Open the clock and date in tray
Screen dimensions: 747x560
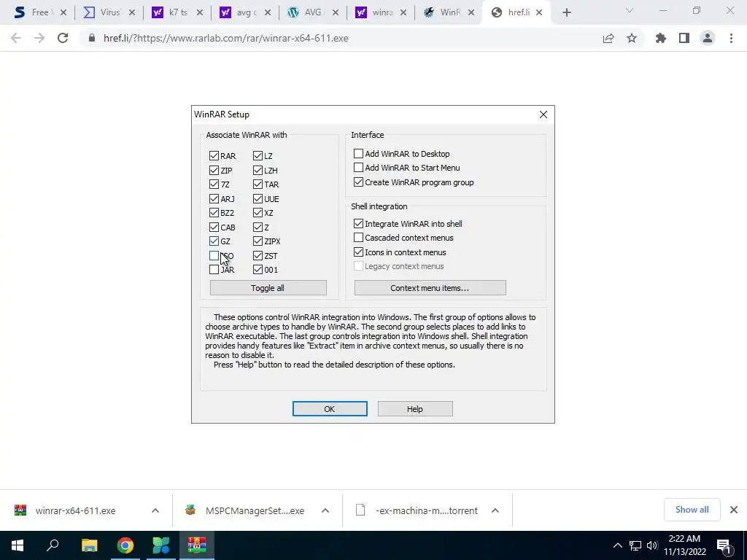684,545
